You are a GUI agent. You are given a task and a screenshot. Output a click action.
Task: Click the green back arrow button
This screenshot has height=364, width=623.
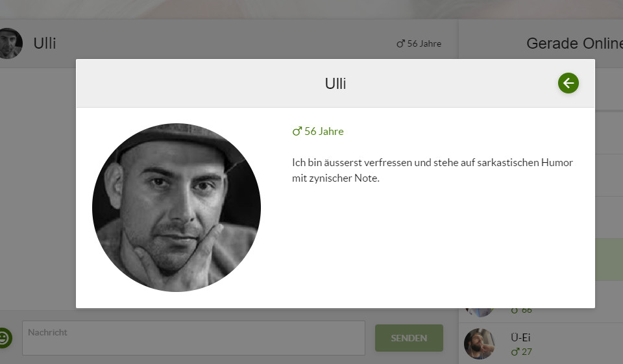tap(568, 84)
